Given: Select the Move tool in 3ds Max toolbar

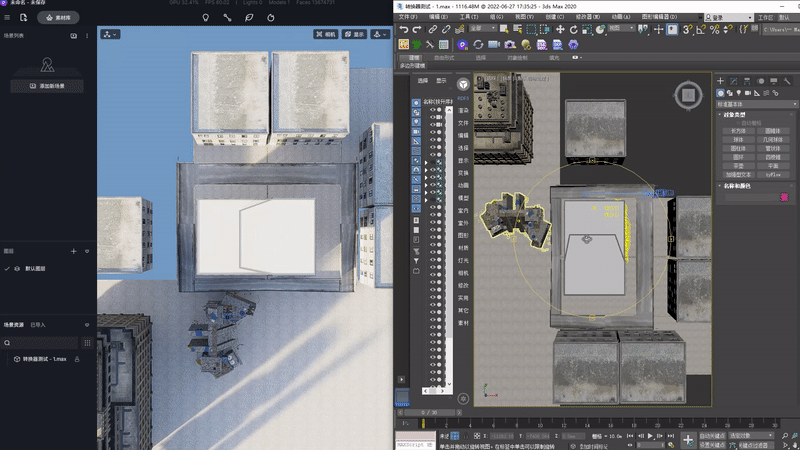Looking at the screenshot, I should tap(561, 30).
